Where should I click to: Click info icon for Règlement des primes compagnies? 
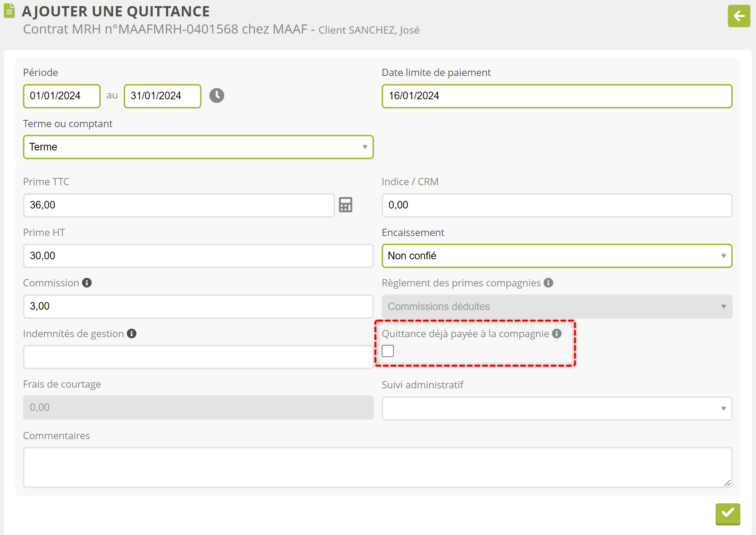click(x=548, y=283)
